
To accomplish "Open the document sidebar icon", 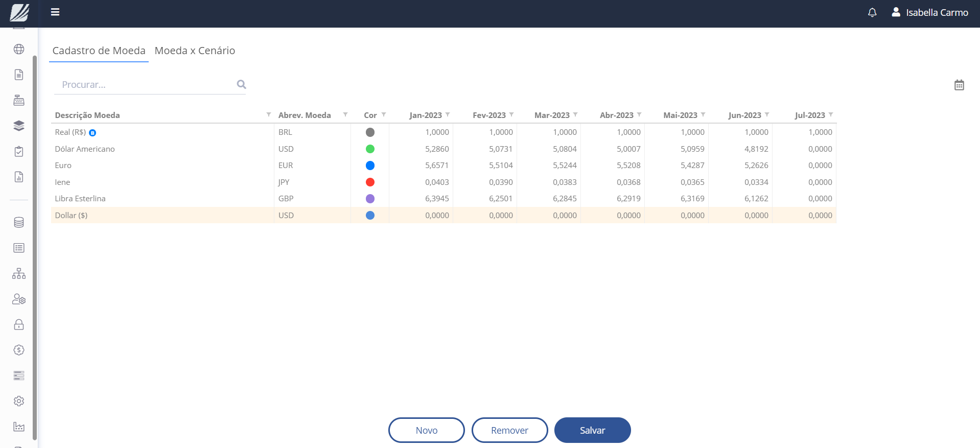I will pyautogui.click(x=19, y=75).
